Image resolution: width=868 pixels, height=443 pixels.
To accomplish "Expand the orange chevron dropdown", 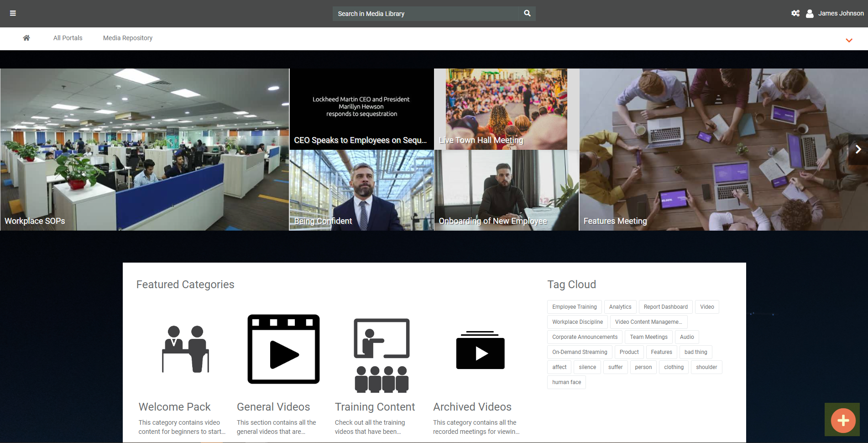I will pos(849,40).
